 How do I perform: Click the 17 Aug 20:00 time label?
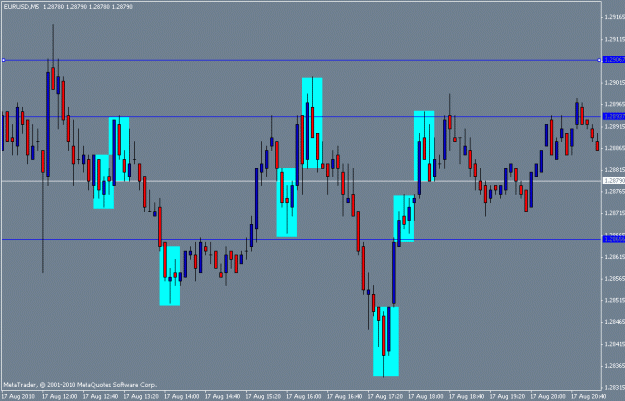547,397
